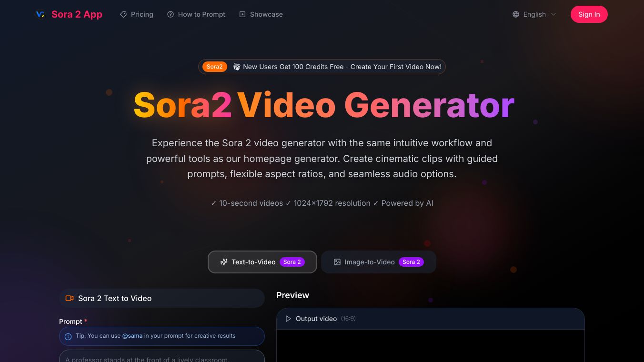This screenshot has height=362, width=644.
Task: Click the Sora 2 badge on Image-to-Video
Action: click(411, 262)
